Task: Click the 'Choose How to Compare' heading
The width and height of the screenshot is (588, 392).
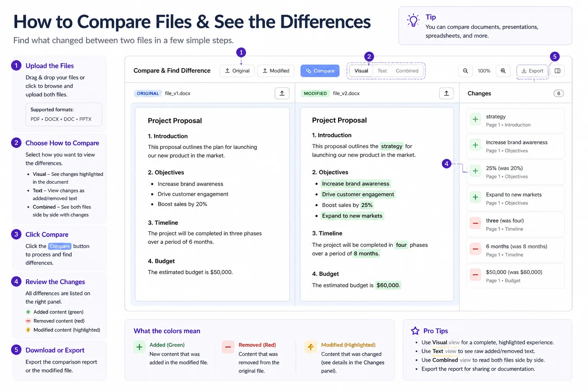Action: [x=62, y=143]
